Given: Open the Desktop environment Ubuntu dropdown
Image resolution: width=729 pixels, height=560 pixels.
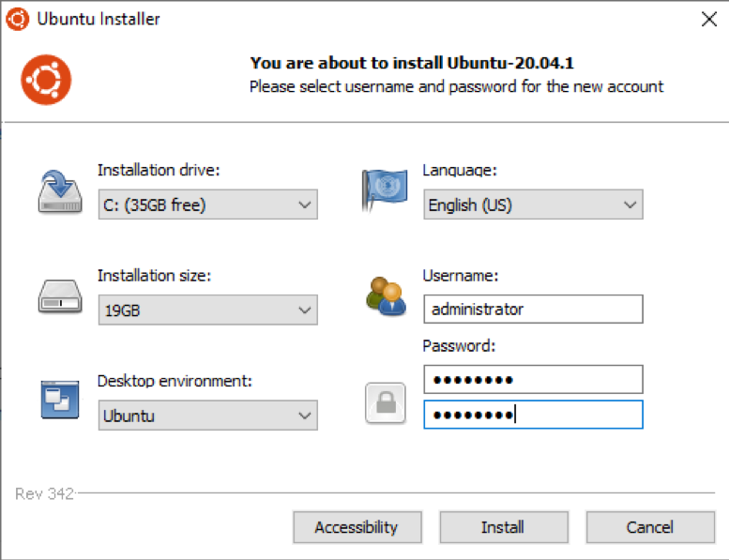Looking at the screenshot, I should (208, 416).
